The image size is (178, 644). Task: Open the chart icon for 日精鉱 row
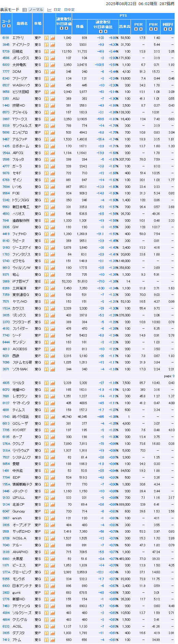pyautogui.click(x=53, y=51)
